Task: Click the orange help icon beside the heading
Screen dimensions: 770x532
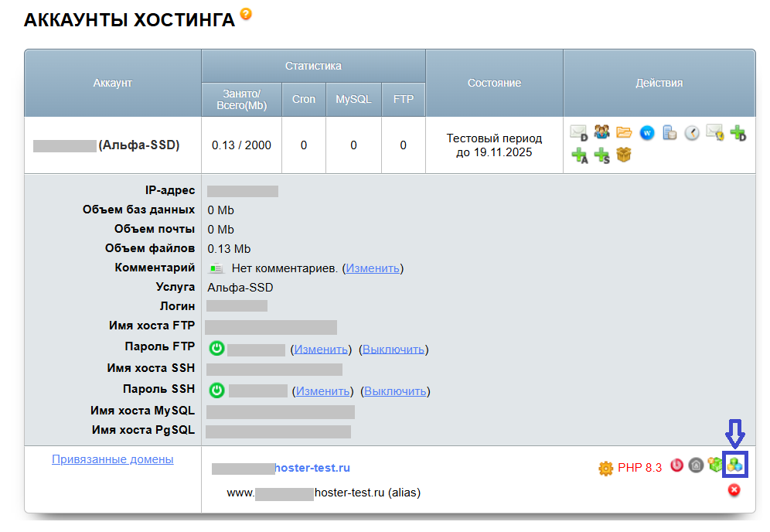Action: pyautogui.click(x=246, y=14)
